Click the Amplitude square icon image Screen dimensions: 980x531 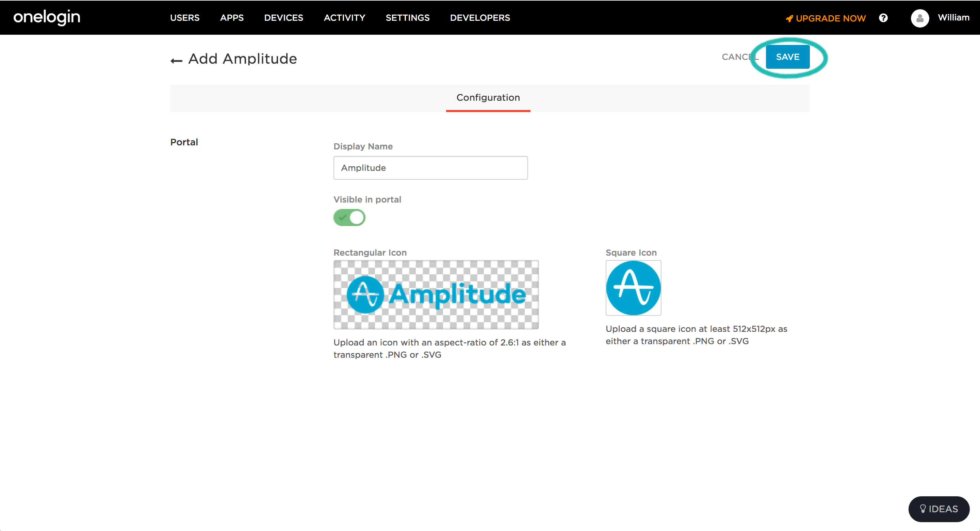[633, 288]
